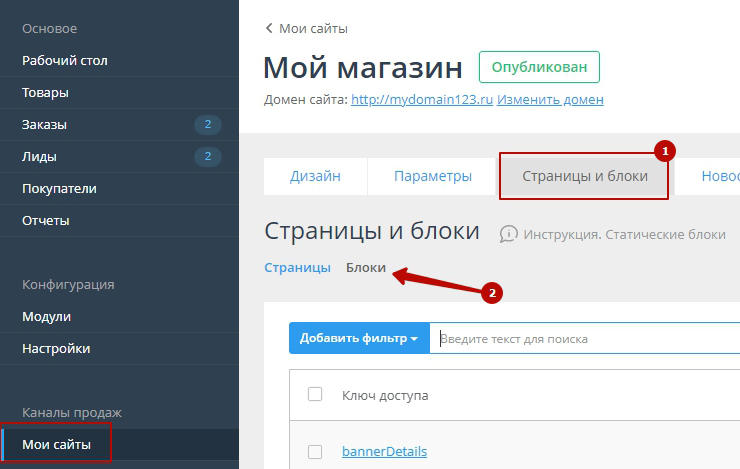Open the mydomain123.ru domain link
Image resolution: width=740 pixels, height=469 pixels.
tap(421, 100)
